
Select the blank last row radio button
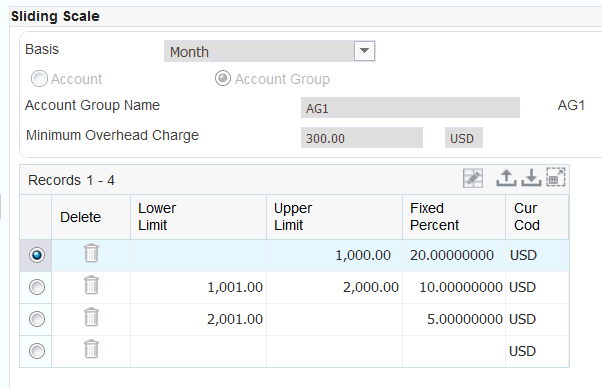(37, 351)
